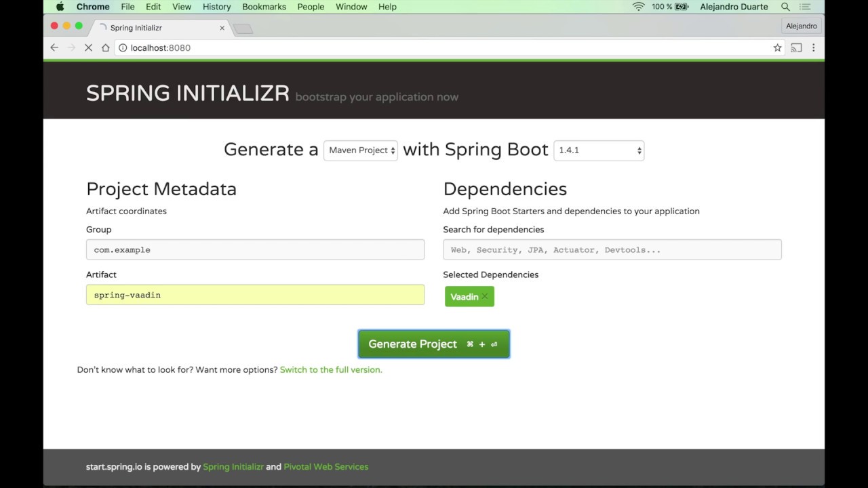Remove the Vaadin dependency tag

485,297
